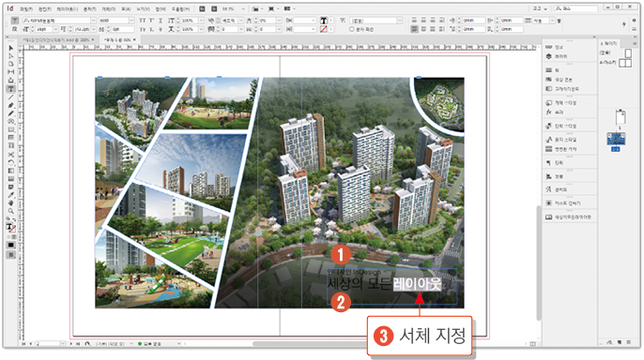Open the page number dropdown in status bar
The height and width of the screenshot is (360, 644).
point(62,344)
